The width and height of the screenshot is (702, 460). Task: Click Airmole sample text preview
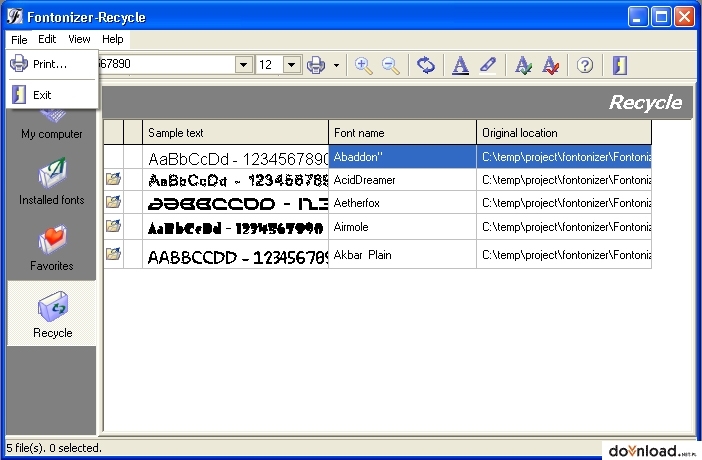tap(235, 228)
